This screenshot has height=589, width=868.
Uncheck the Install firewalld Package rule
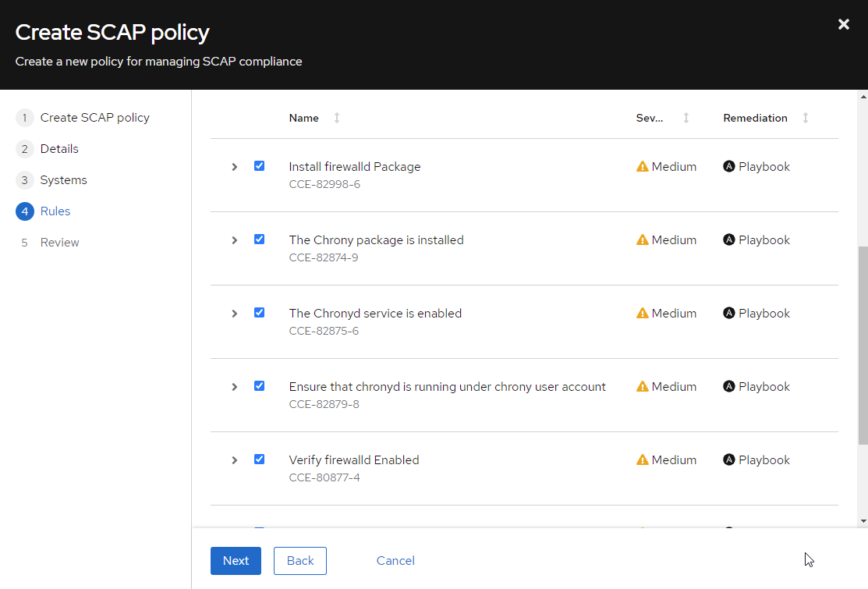pos(259,166)
